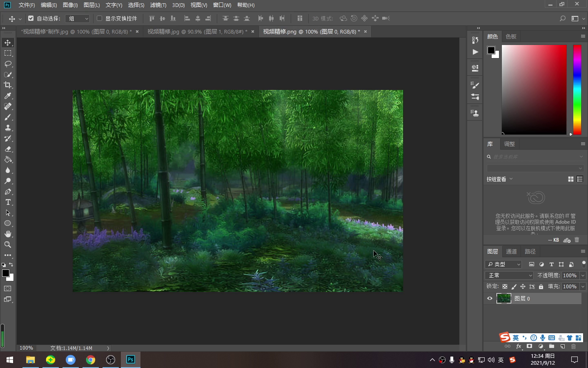Select the 图层 0 layer thumbnail
This screenshot has width=588, height=368.
click(x=503, y=298)
